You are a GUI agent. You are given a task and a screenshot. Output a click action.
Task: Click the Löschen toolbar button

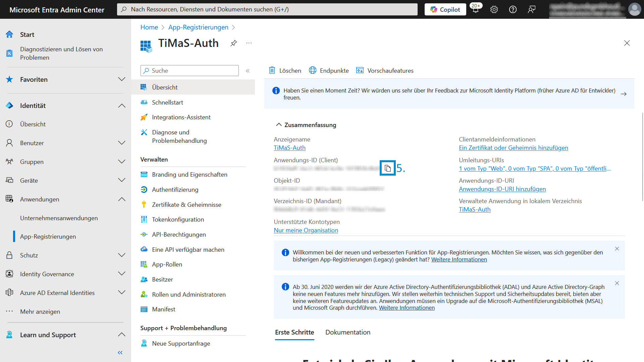(285, 71)
